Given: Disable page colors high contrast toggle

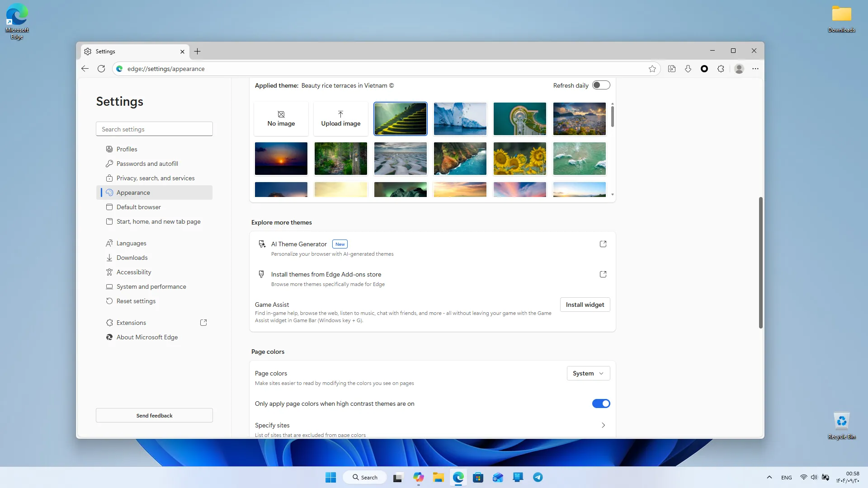Looking at the screenshot, I should (601, 404).
